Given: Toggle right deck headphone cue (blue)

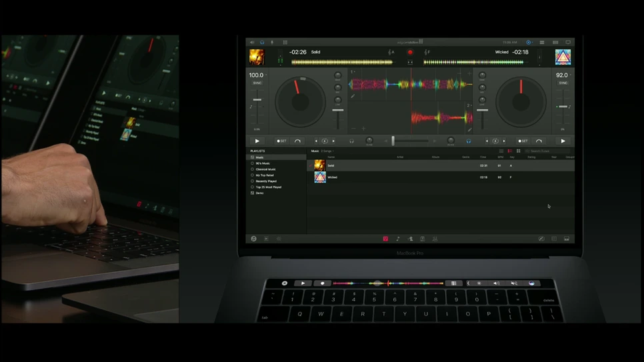Looking at the screenshot, I should [x=469, y=141].
